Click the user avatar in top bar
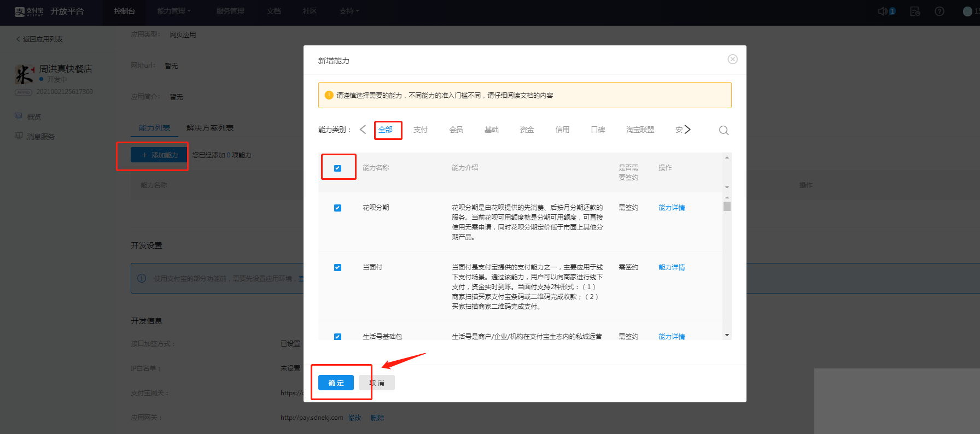Screen dimensions: 980x434 click(x=967, y=11)
